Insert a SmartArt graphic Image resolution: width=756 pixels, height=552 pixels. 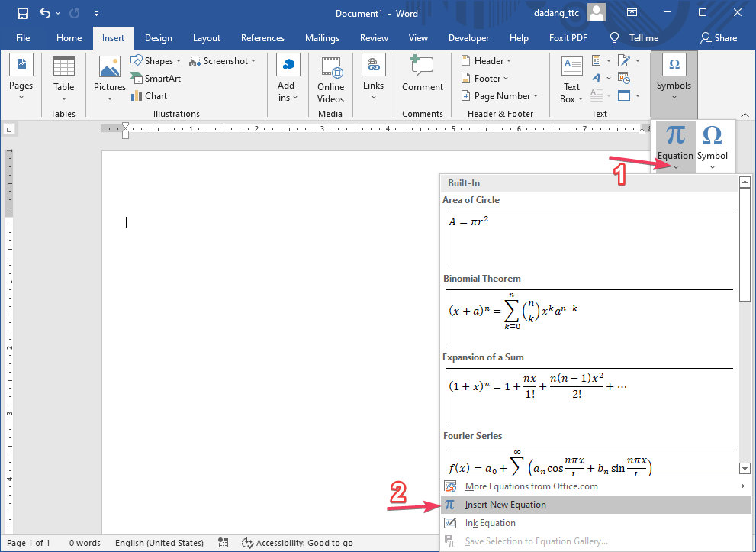156,78
